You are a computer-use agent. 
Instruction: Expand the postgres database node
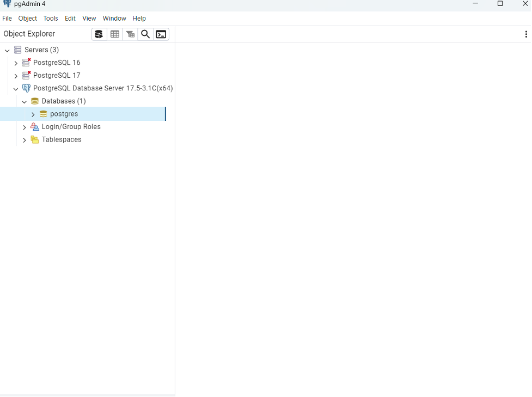coord(33,114)
